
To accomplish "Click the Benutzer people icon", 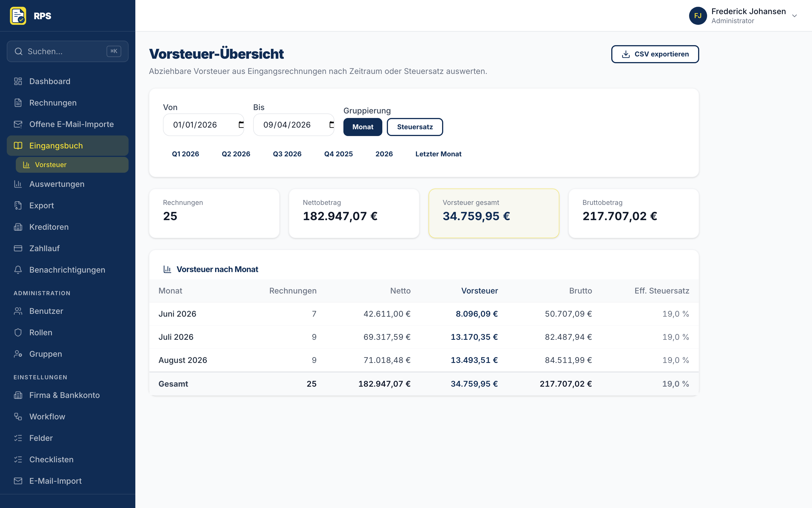I will coord(18,311).
